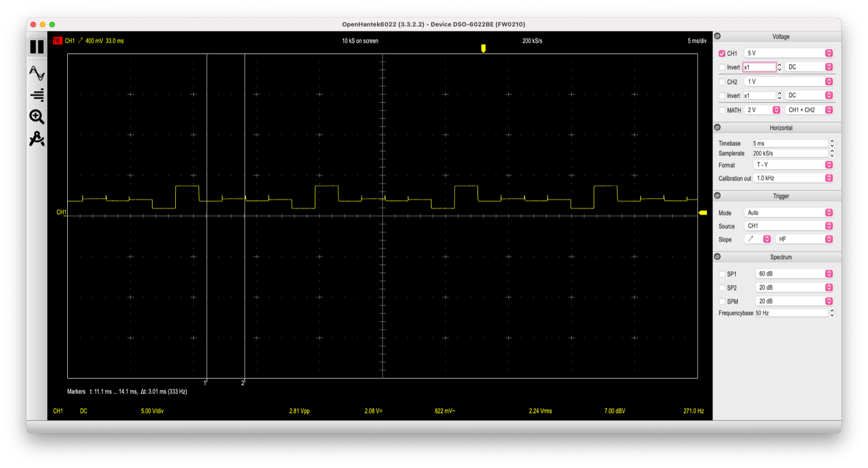Enable the MATH channel checkbox

[722, 110]
